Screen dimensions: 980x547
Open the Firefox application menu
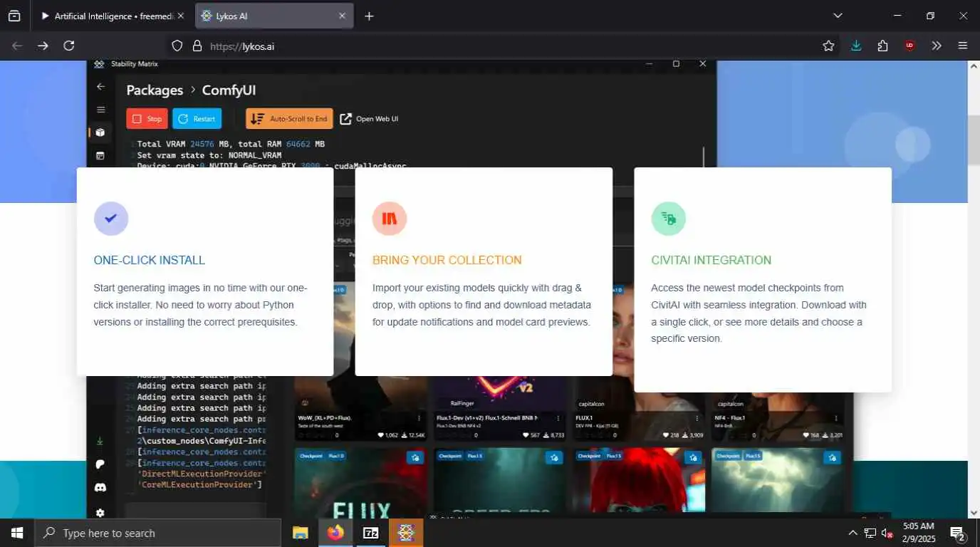tap(963, 46)
